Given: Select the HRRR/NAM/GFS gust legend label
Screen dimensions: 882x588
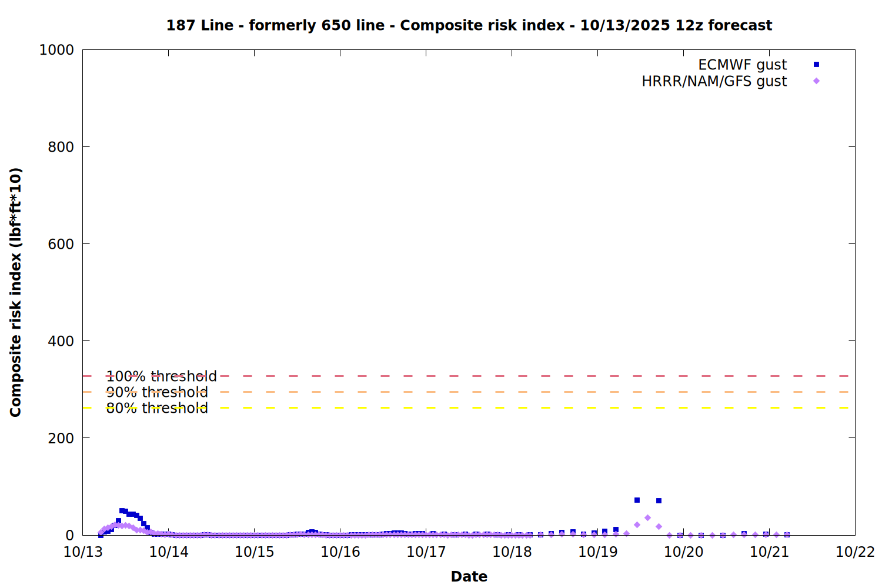Looking at the screenshot, I should coord(714,81).
